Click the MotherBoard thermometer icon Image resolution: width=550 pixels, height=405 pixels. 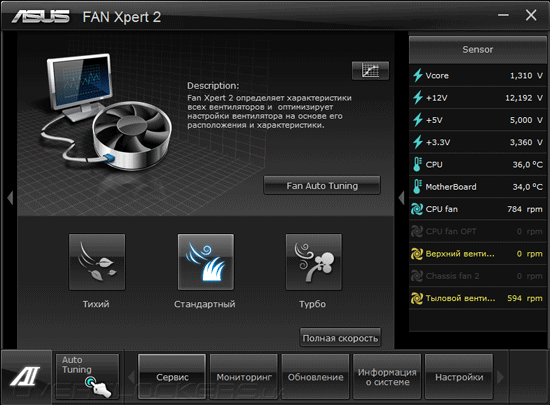417,187
